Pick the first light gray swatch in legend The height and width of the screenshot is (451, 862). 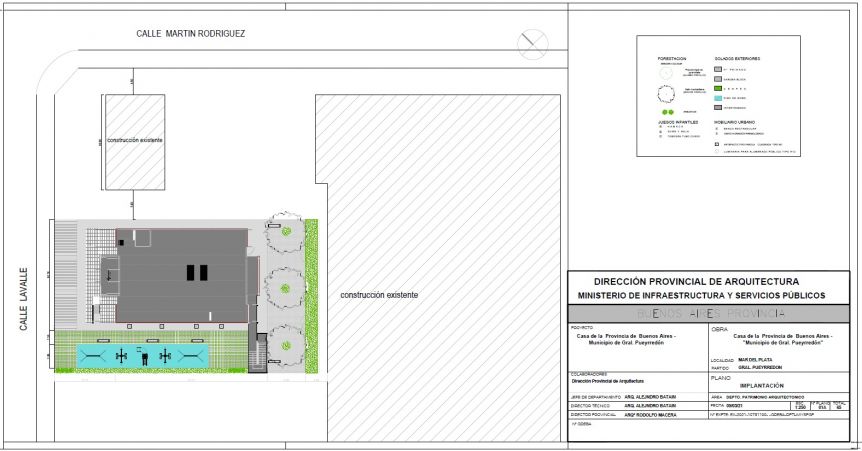coord(718,69)
